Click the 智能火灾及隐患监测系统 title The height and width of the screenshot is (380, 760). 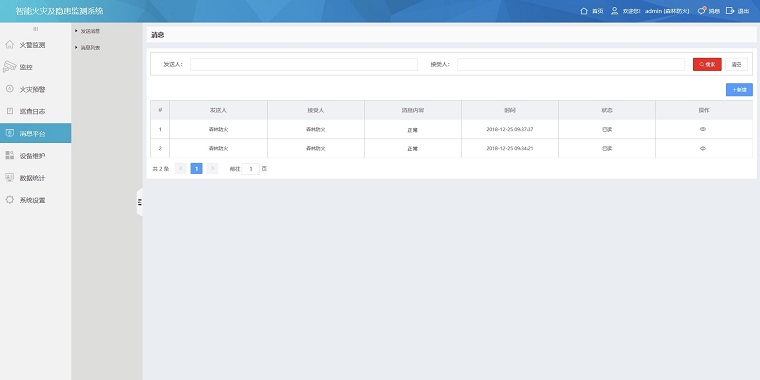(x=59, y=11)
